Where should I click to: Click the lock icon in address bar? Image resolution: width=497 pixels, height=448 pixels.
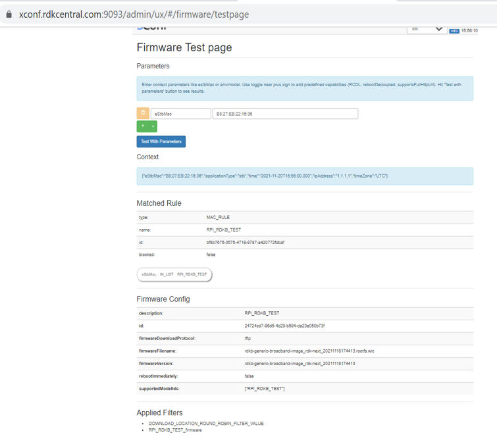pos(9,14)
